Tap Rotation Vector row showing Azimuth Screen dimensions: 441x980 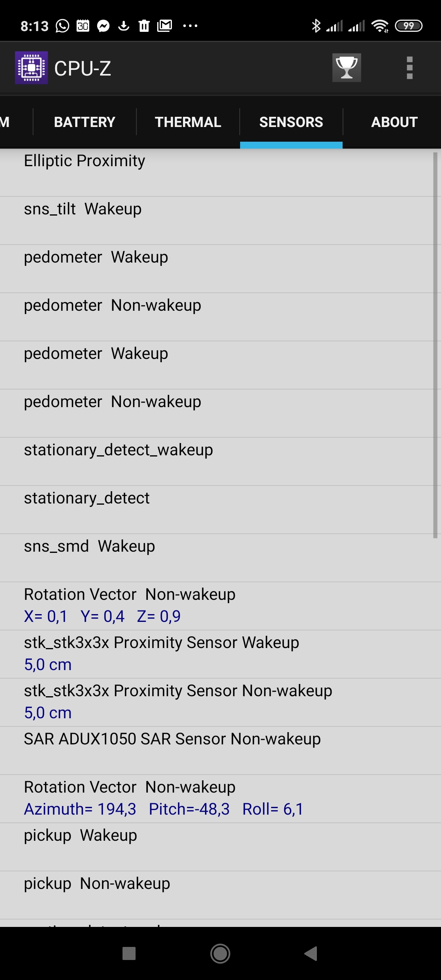[216, 798]
